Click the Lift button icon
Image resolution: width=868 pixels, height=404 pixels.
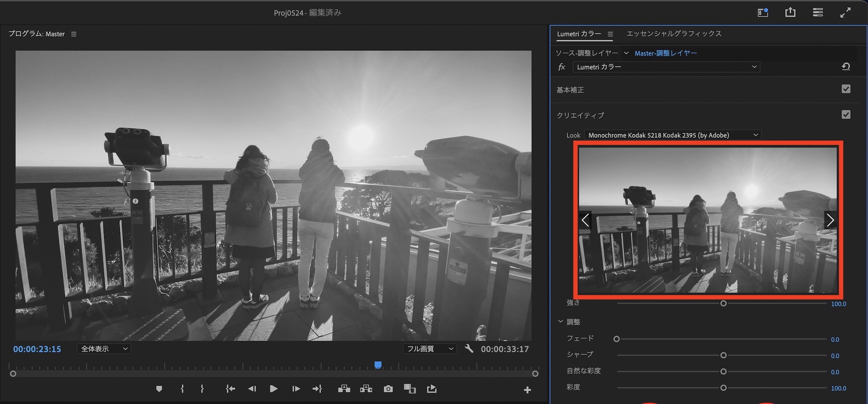pos(344,389)
